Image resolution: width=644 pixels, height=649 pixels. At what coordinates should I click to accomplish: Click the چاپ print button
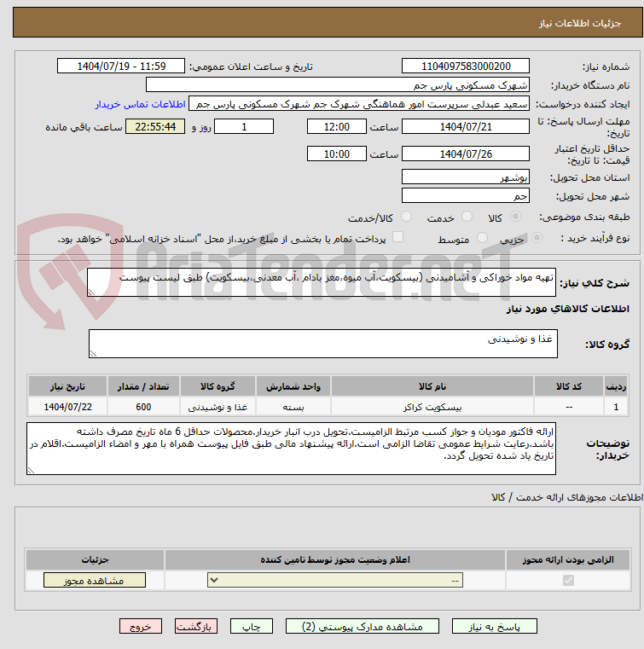pos(252,626)
